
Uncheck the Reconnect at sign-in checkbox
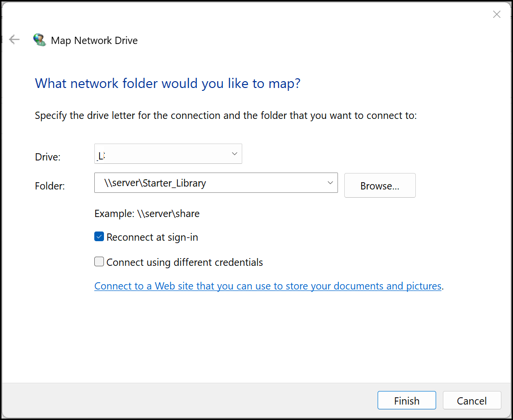click(x=99, y=237)
